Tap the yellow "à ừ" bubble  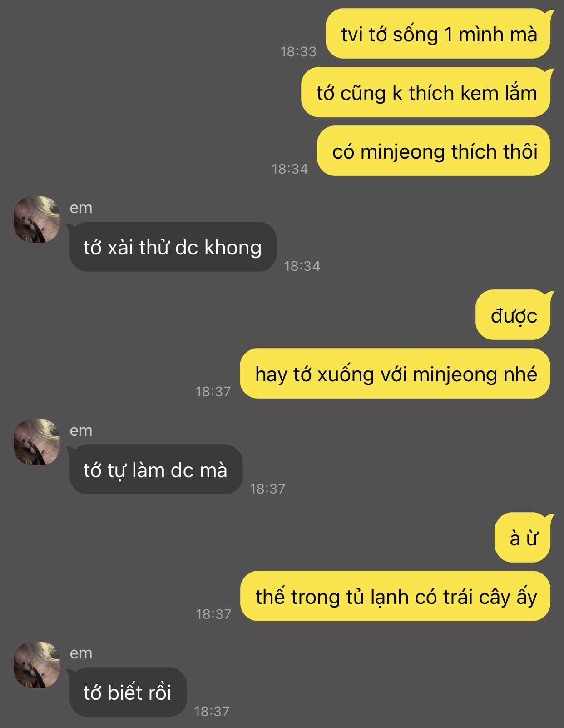tap(523, 538)
